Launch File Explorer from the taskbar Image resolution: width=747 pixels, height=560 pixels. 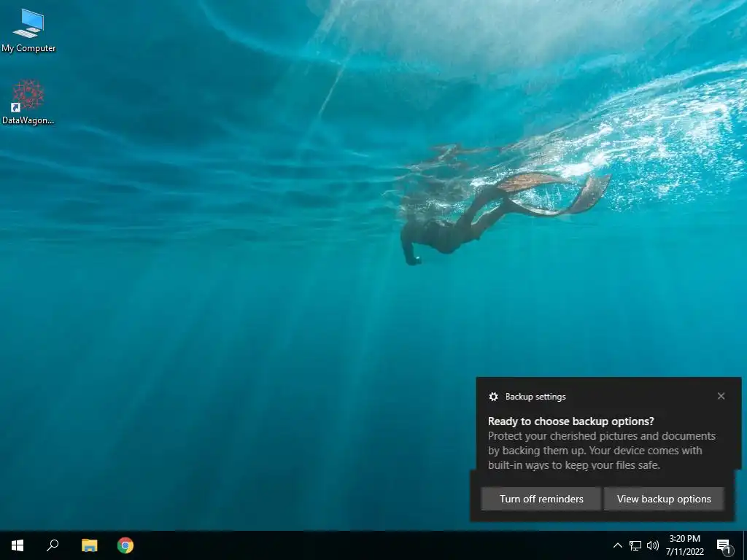(x=89, y=545)
